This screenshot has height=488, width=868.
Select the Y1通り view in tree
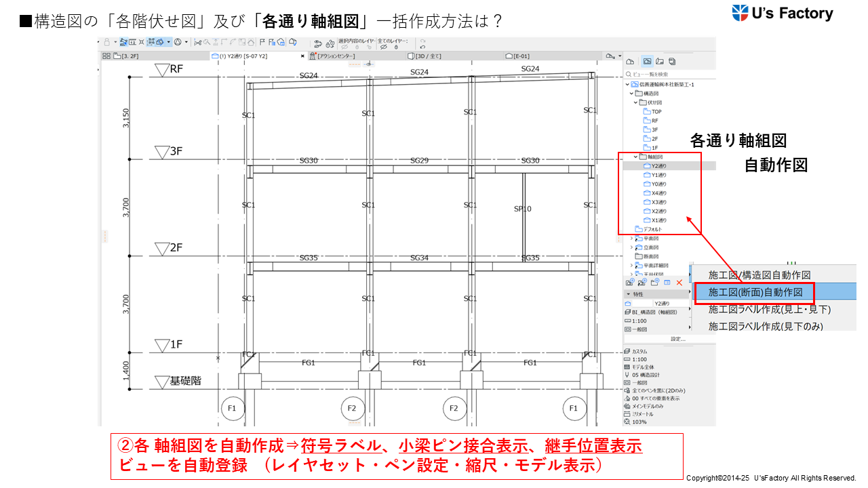tap(658, 175)
